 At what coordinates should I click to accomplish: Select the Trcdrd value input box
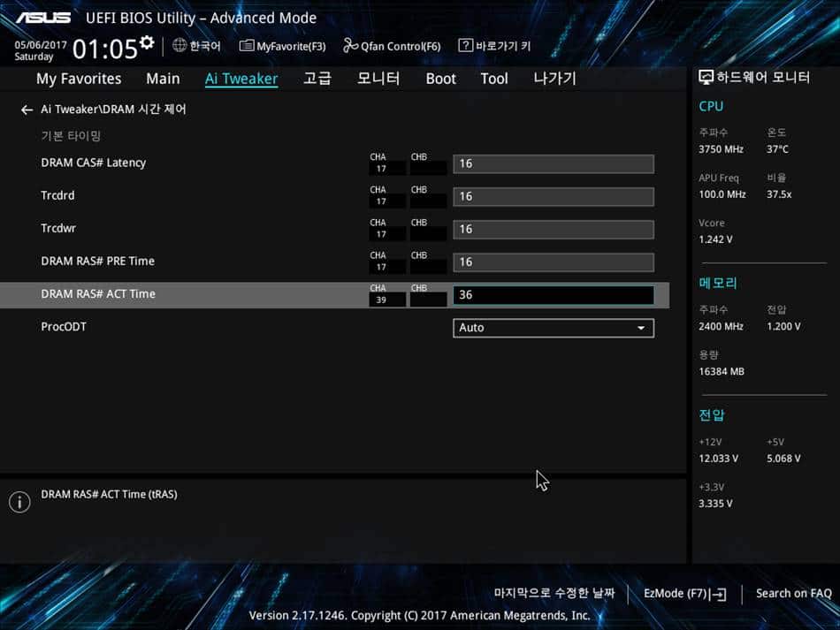click(553, 196)
